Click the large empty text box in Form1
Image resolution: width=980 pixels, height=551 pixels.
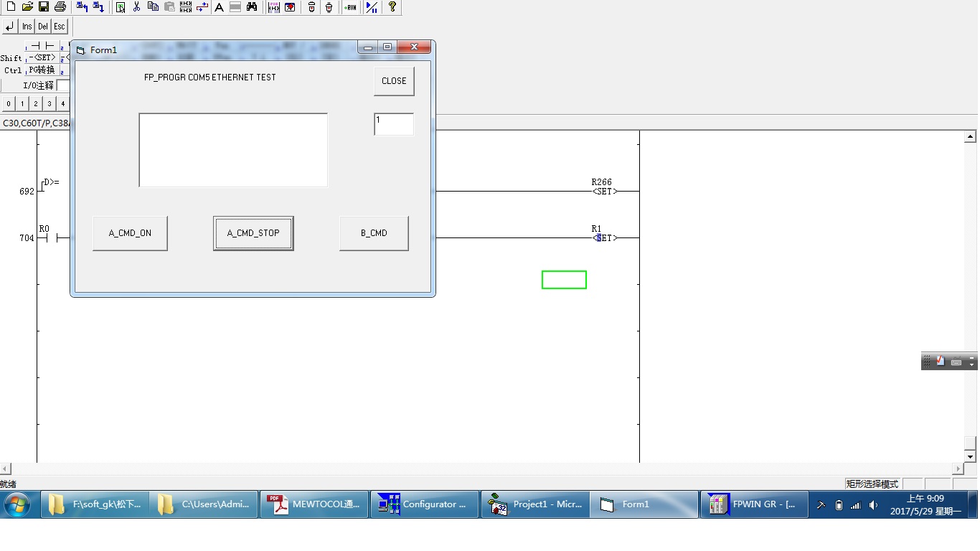coord(233,150)
